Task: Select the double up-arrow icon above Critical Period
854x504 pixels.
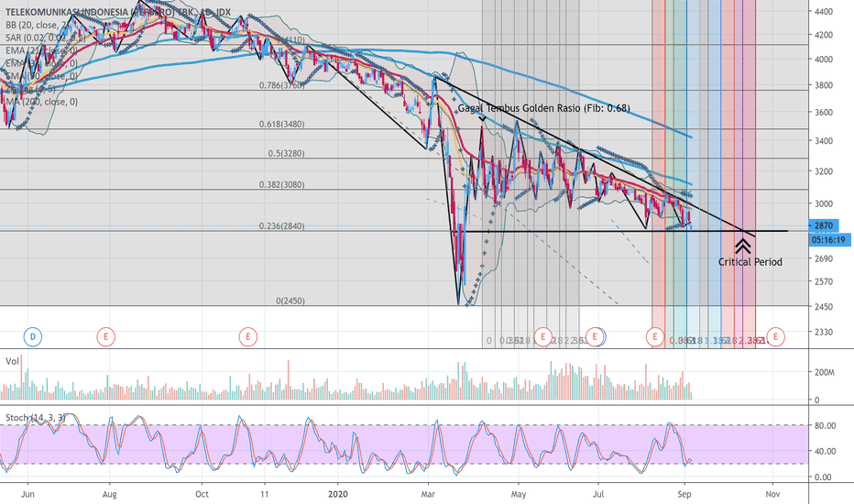Action: 743,246
